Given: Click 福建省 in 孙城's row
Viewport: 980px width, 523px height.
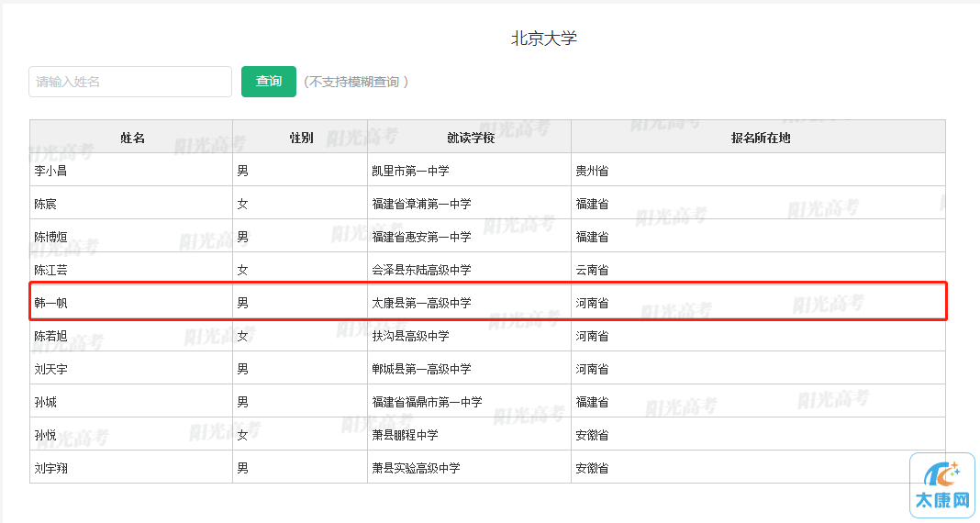Looking at the screenshot, I should (592, 403).
